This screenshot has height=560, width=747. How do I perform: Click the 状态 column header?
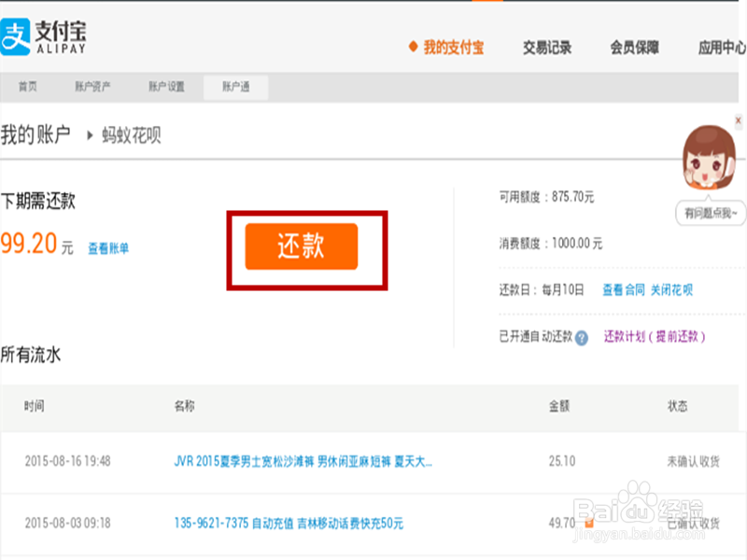677,406
